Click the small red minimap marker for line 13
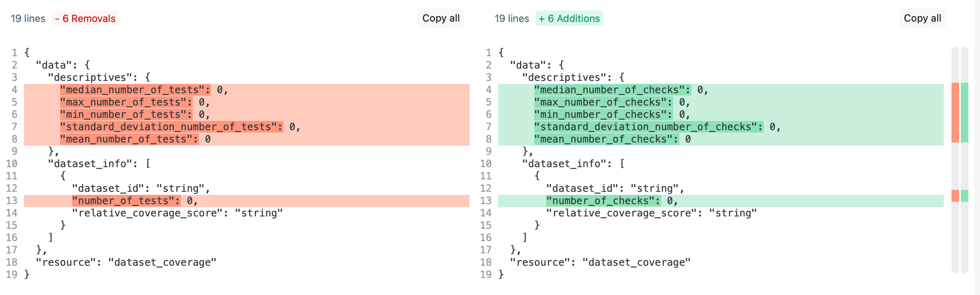 [955, 196]
